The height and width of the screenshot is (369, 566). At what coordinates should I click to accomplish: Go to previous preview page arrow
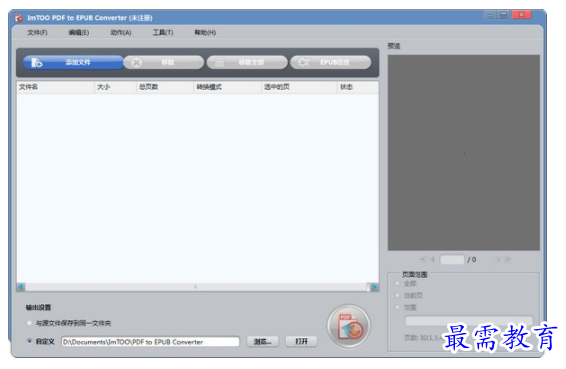tap(432, 259)
